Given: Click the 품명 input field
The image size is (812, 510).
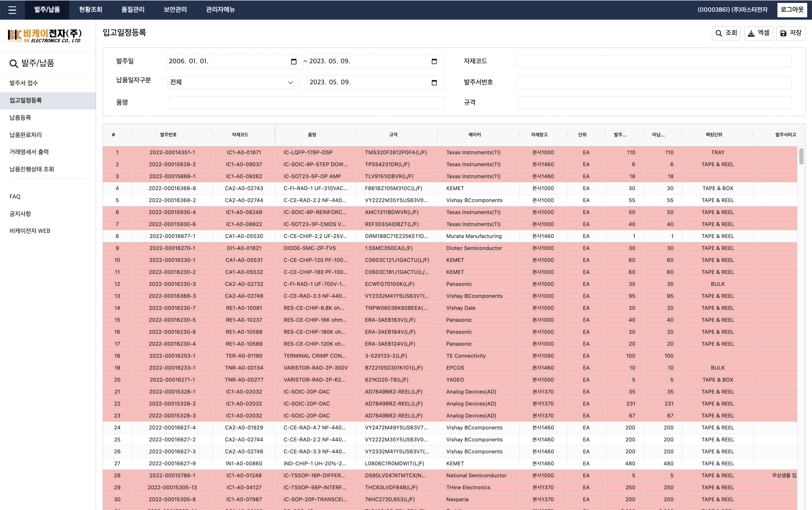Looking at the screenshot, I should [306, 103].
